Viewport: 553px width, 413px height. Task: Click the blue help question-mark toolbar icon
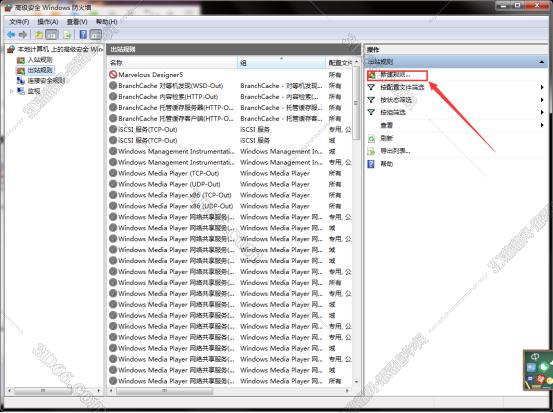[x=83, y=35]
